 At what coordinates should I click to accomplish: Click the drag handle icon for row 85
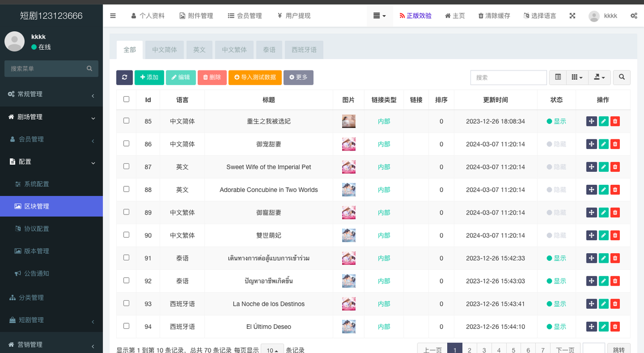(x=591, y=121)
